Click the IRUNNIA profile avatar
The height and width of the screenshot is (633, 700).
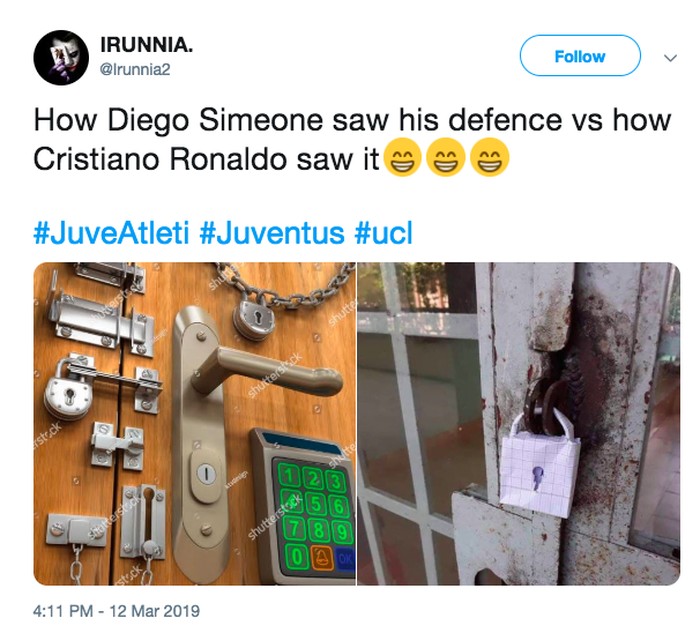61,57
